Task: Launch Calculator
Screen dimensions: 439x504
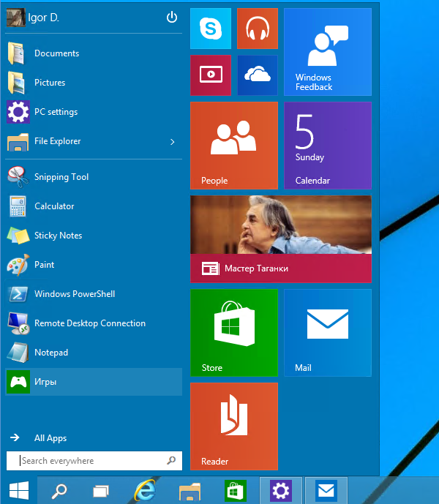Action: coord(94,206)
